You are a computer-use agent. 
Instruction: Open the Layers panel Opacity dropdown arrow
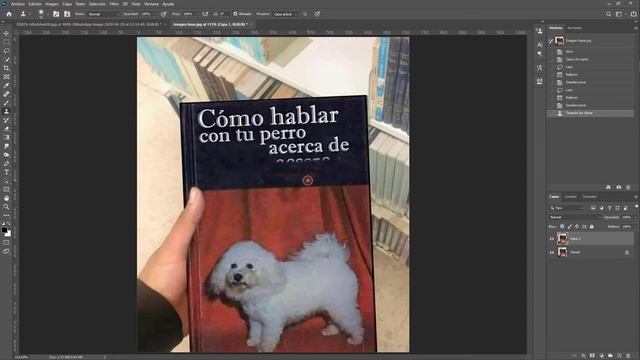tap(635, 218)
